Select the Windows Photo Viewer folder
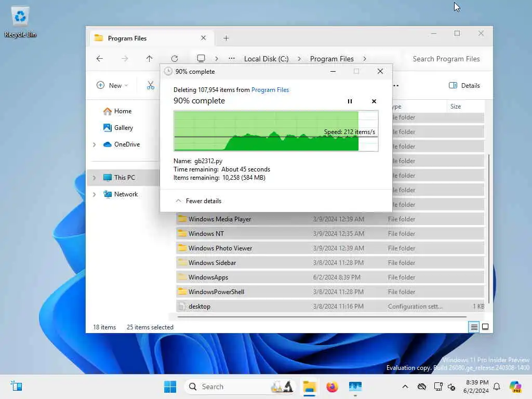Screen dimensions: 532x399 [x=330, y=248]
